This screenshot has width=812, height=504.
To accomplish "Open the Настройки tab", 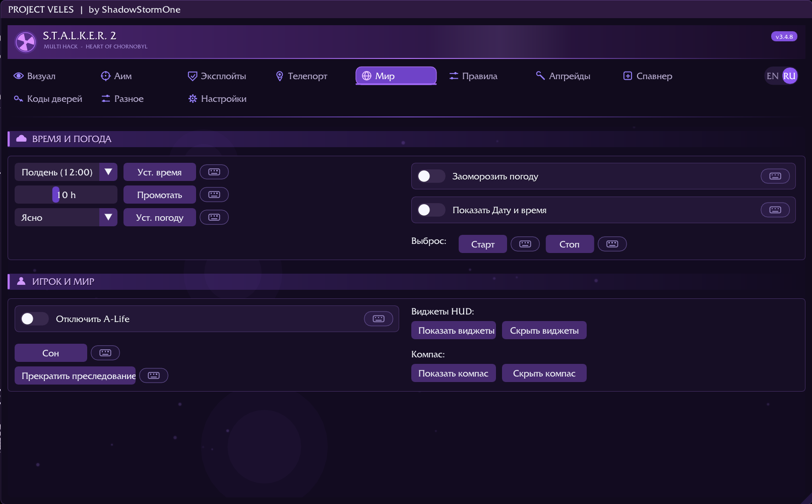I will (217, 99).
